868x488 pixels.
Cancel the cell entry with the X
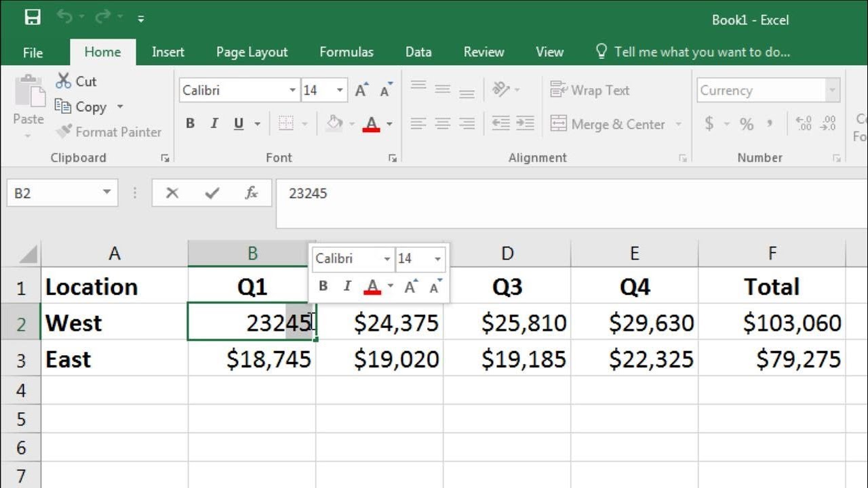click(172, 193)
